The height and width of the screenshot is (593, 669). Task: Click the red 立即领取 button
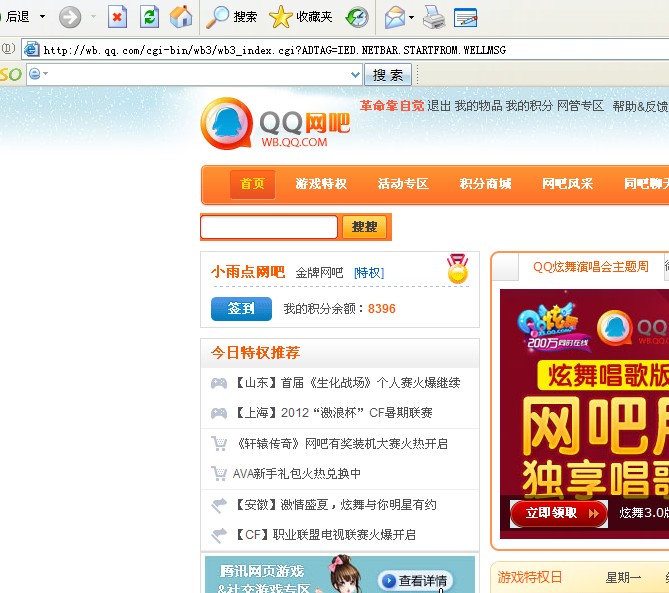[x=559, y=513]
